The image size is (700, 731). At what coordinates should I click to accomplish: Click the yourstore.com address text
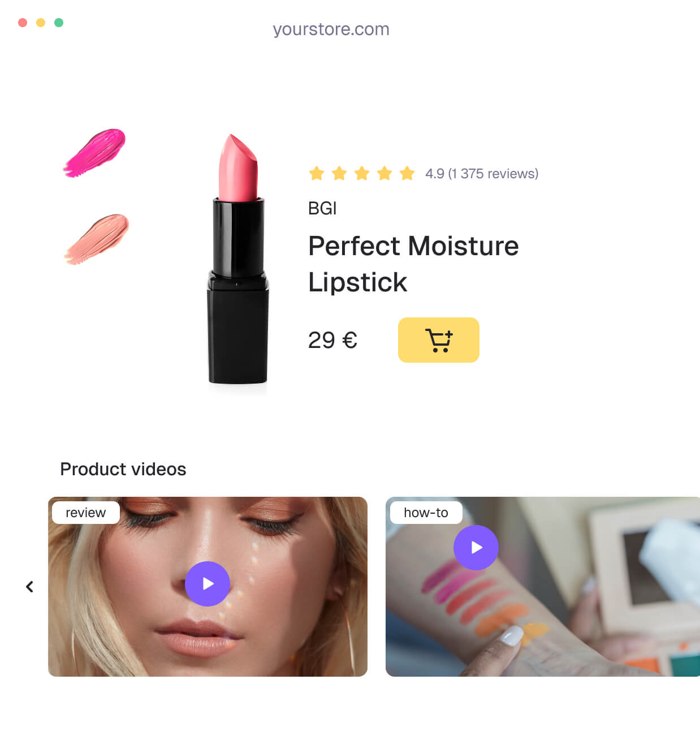pos(331,29)
